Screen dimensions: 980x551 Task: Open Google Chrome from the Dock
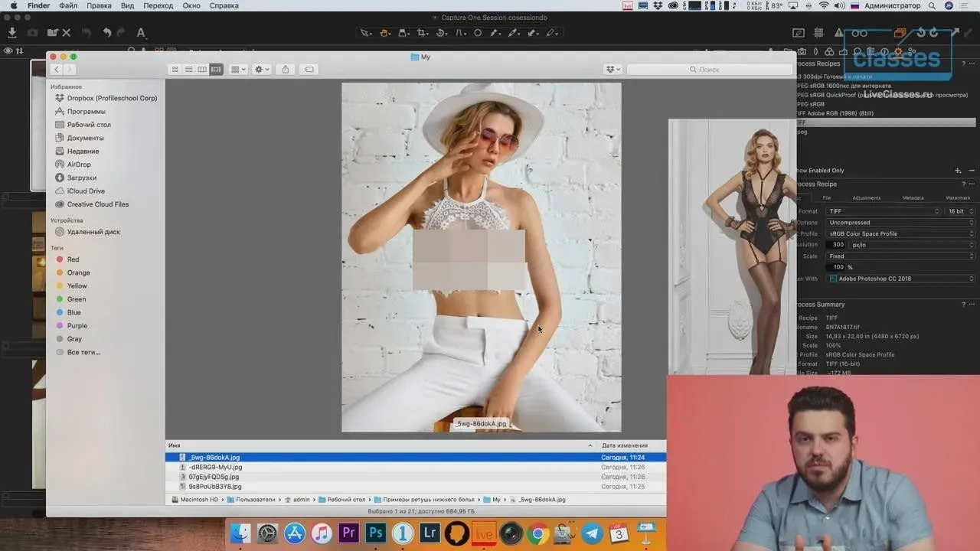[537, 533]
